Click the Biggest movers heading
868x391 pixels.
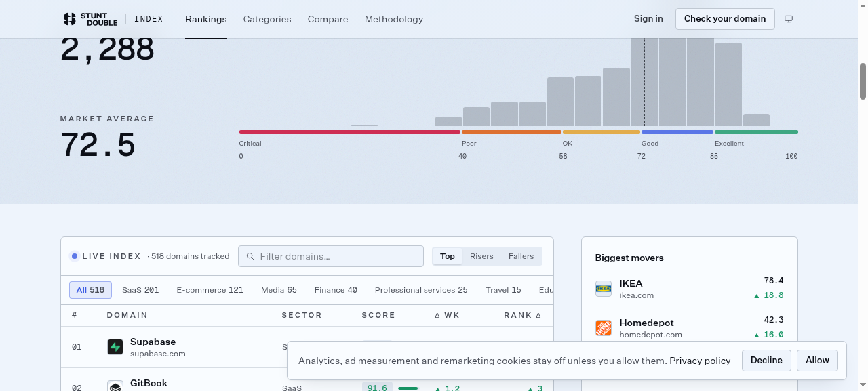[x=629, y=258]
